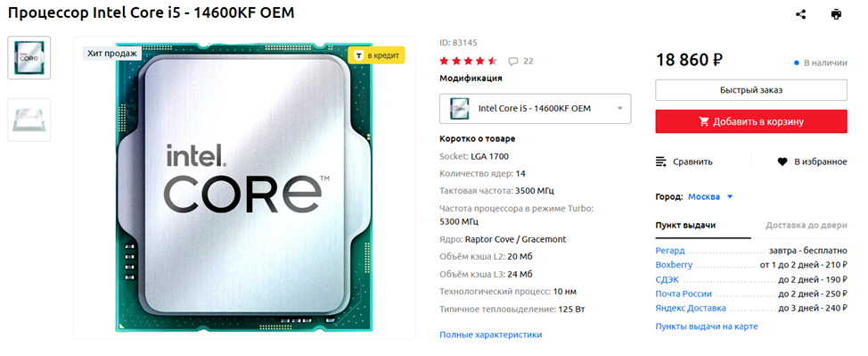Click the share icon
Image resolution: width=868 pixels, height=356 pixels.
800,14
